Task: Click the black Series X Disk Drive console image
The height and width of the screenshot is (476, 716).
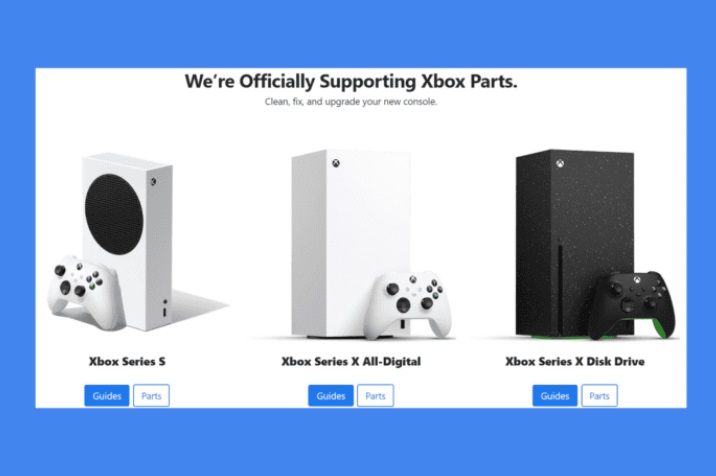Action: pos(574,243)
